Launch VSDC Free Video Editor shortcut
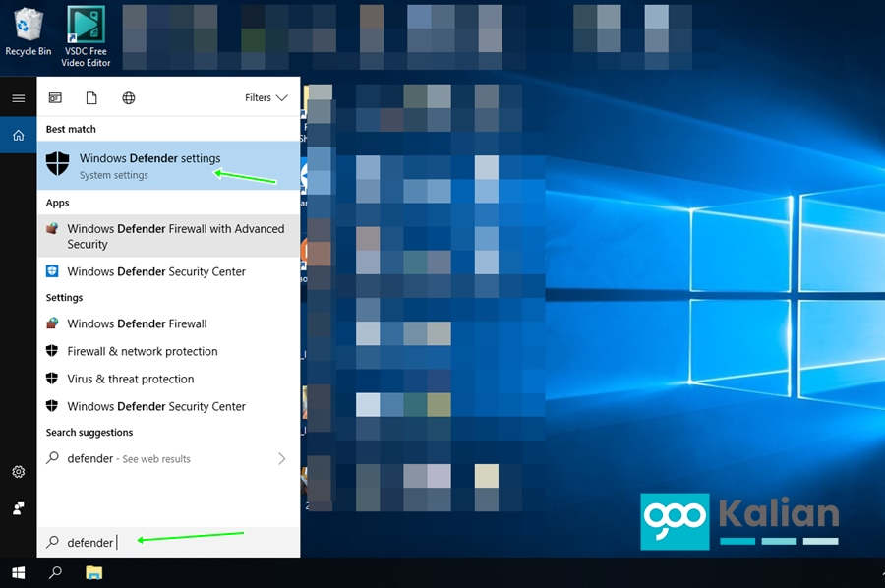Viewport: 885px width, 588px height. pyautogui.click(x=86, y=36)
